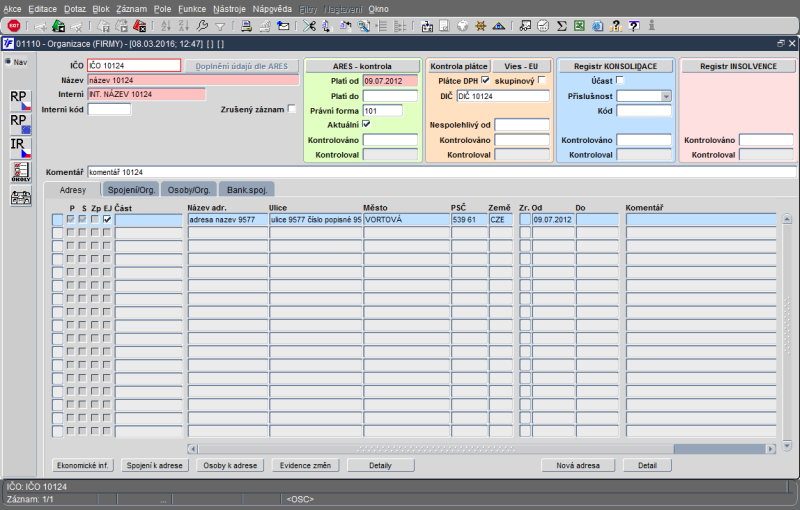The width and height of the screenshot is (800, 510).
Task: Click the red EXIT stop-sign icon
Action: (x=14, y=26)
